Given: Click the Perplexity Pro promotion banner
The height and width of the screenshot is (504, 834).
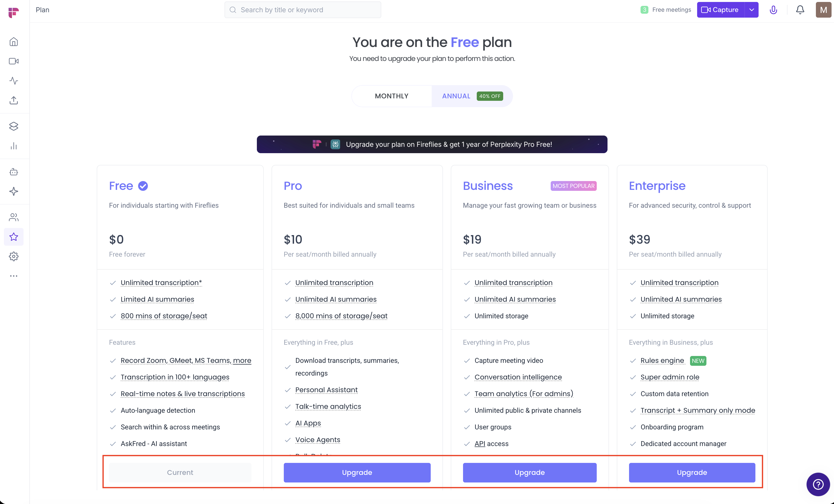Looking at the screenshot, I should [432, 144].
